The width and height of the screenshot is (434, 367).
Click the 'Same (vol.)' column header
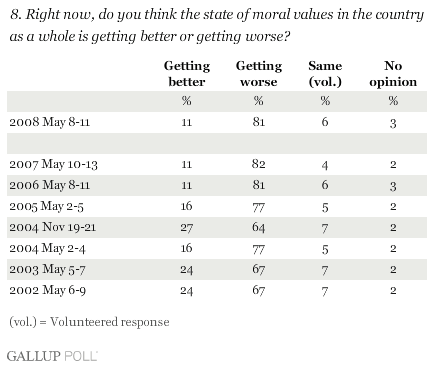point(325,74)
